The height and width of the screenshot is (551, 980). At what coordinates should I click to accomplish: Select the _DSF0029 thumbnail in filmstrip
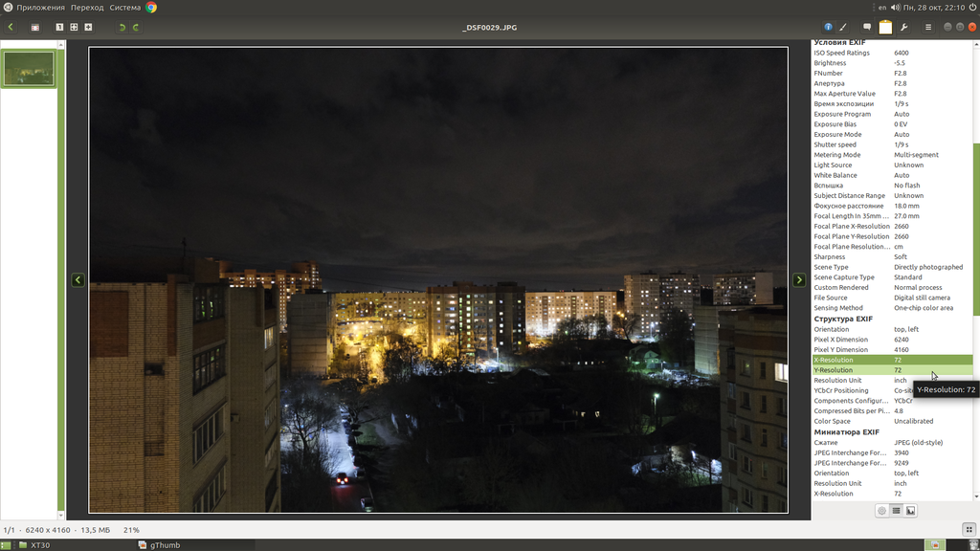tap(29, 68)
